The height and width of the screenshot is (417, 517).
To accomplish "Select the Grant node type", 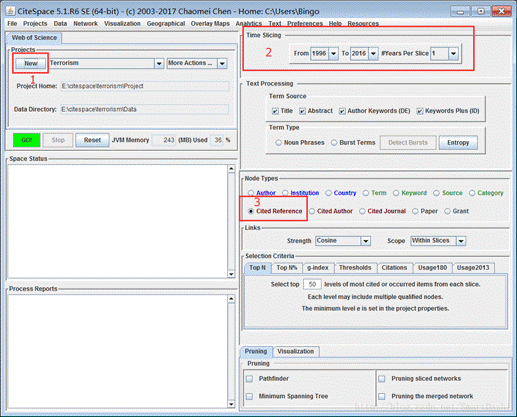I will pos(447,211).
